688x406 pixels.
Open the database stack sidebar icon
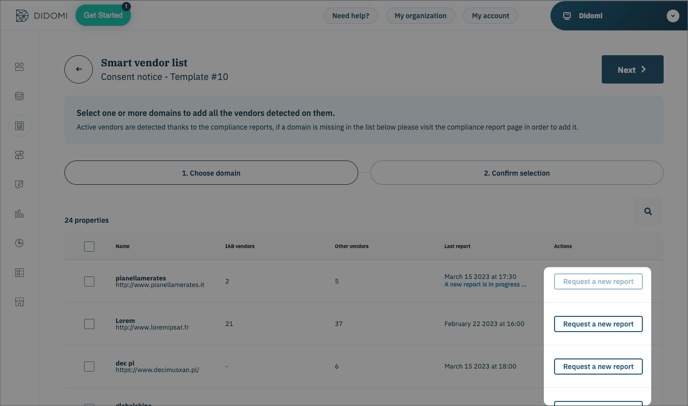[19, 96]
